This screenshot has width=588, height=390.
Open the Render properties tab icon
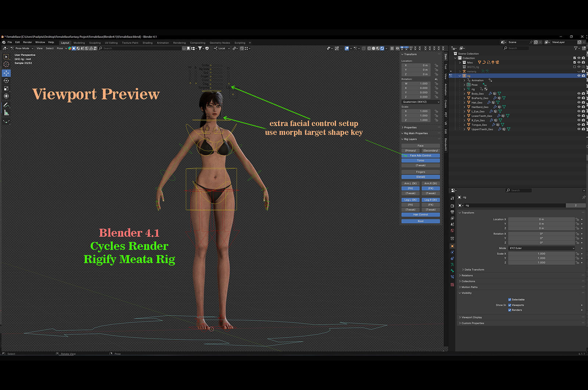click(452, 206)
